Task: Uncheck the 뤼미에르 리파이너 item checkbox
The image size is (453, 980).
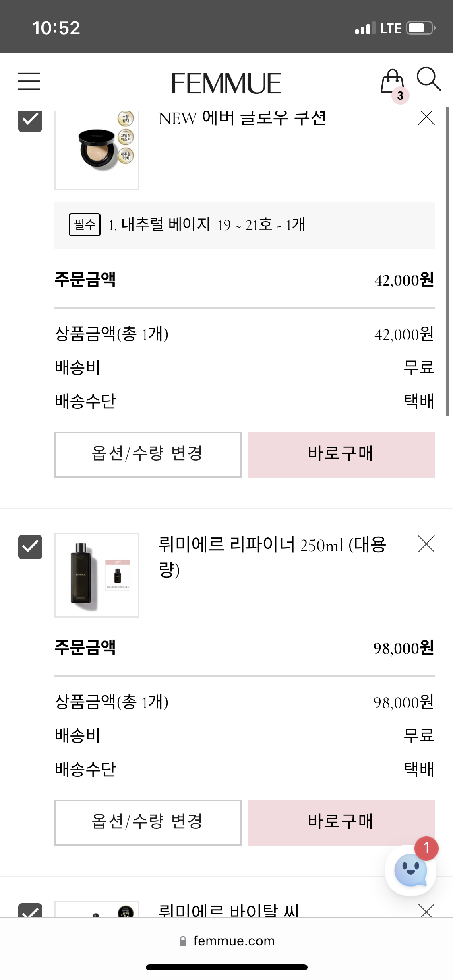Action: 30,547
